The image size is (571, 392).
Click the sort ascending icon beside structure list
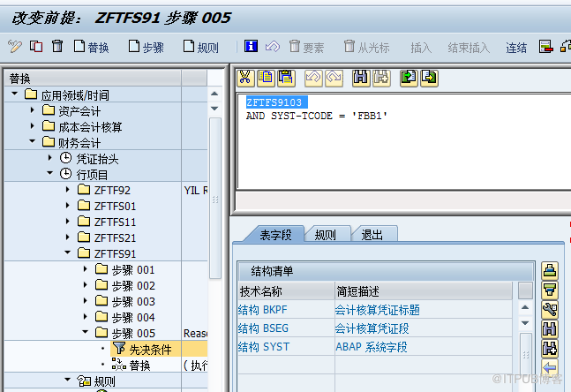pos(550,270)
